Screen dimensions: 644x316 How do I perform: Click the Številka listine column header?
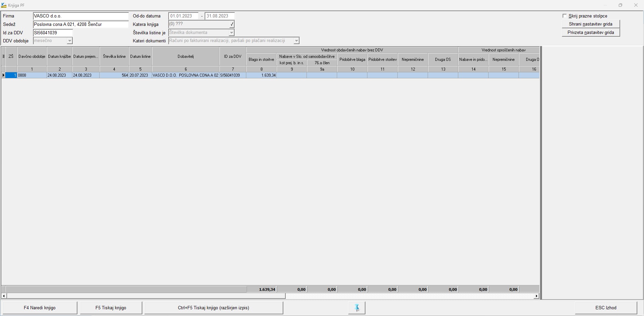pos(114,56)
